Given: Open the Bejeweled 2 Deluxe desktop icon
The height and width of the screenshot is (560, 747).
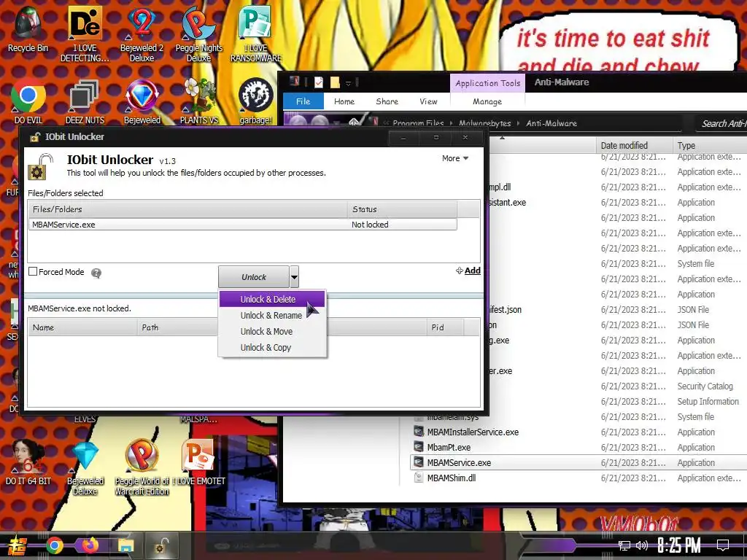Looking at the screenshot, I should coord(142,34).
